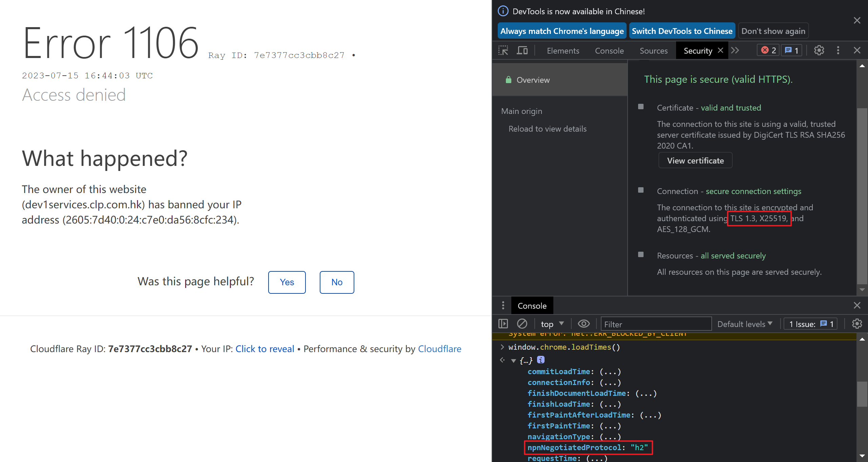Click the console scroll-down arrow

coord(862,456)
